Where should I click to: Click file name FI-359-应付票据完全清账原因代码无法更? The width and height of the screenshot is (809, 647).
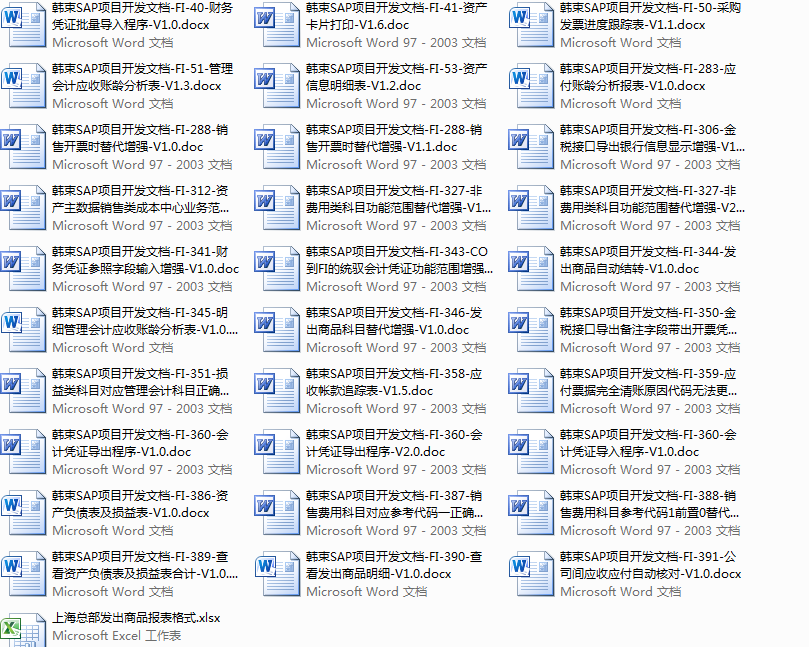(649, 381)
